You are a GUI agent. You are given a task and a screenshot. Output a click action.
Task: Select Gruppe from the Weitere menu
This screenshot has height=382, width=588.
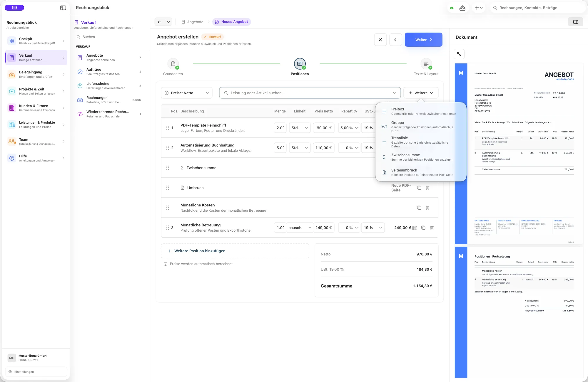421,127
